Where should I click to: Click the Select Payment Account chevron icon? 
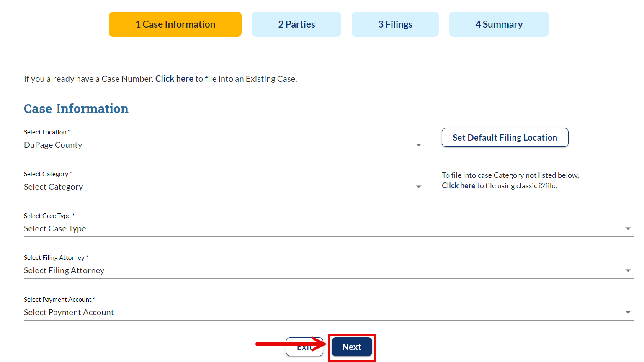pyautogui.click(x=628, y=312)
